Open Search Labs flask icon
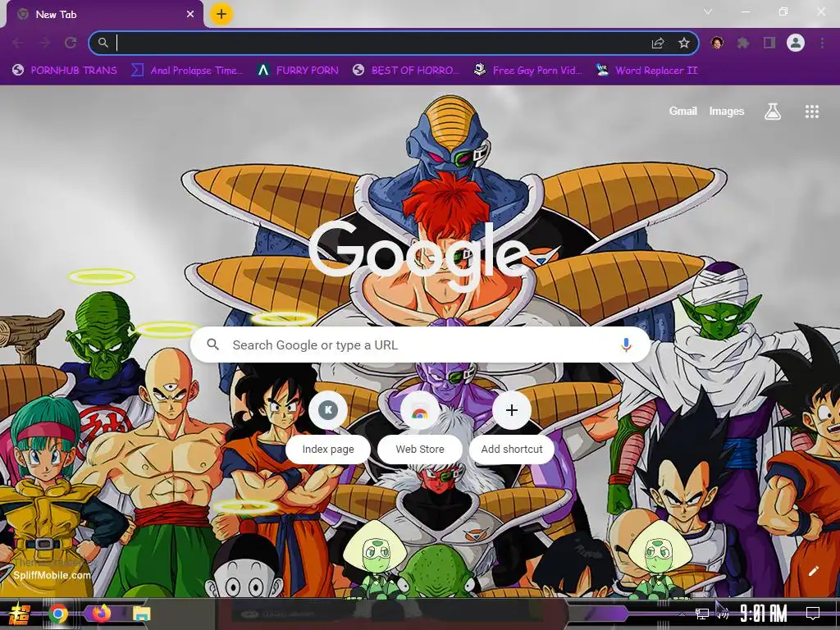This screenshot has height=630, width=840. (772, 112)
